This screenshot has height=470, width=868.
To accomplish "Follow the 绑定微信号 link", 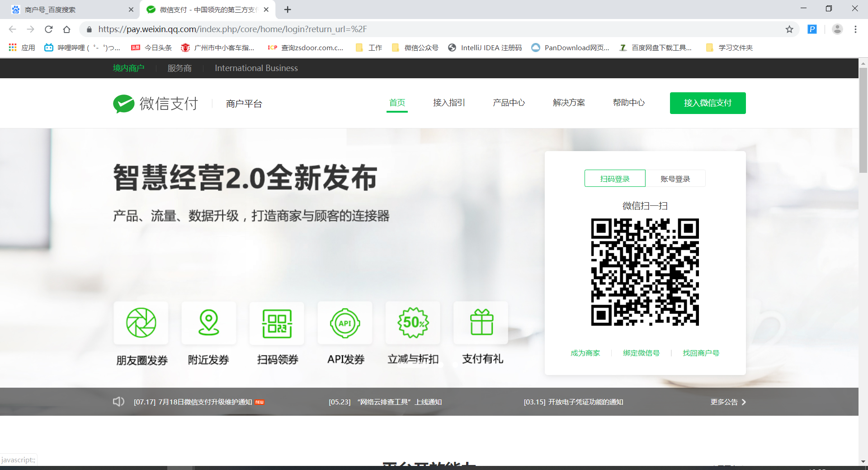I will point(642,353).
